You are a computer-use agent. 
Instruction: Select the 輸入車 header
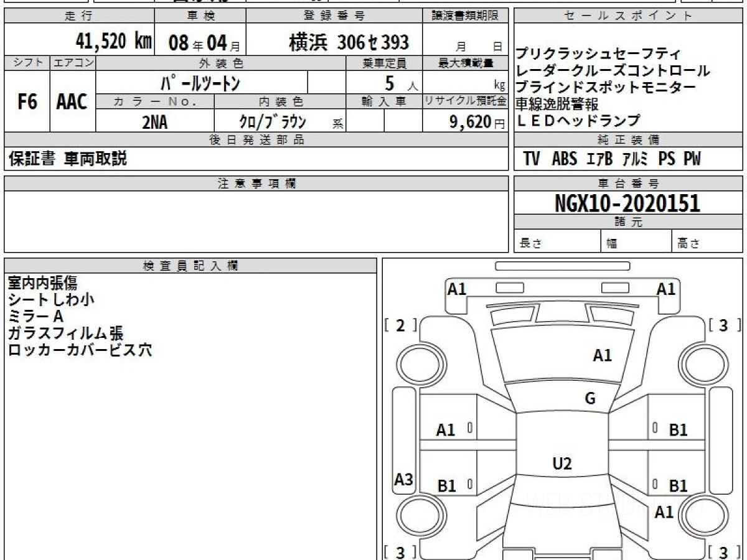click(385, 101)
